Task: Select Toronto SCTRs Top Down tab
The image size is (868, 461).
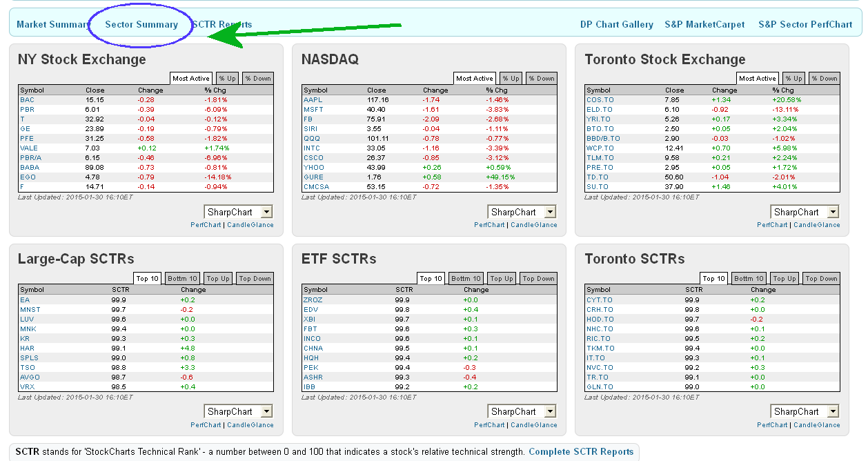Action: pyautogui.click(x=821, y=278)
